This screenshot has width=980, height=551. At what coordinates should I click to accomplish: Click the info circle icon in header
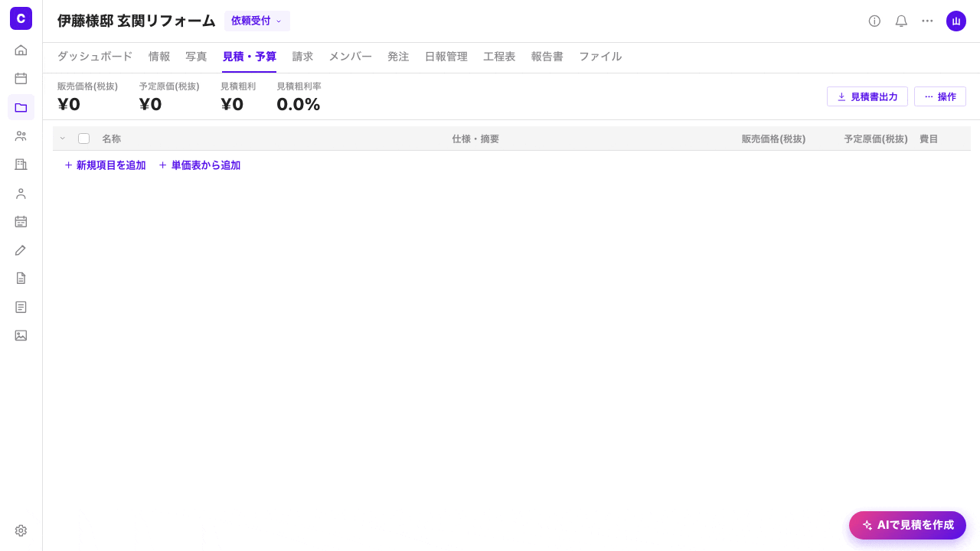874,21
